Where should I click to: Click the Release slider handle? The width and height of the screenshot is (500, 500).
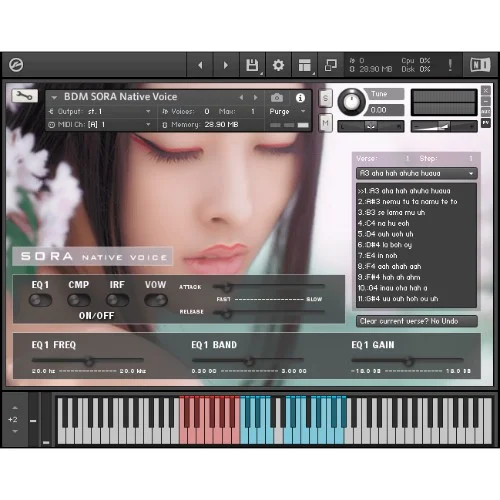point(227,313)
